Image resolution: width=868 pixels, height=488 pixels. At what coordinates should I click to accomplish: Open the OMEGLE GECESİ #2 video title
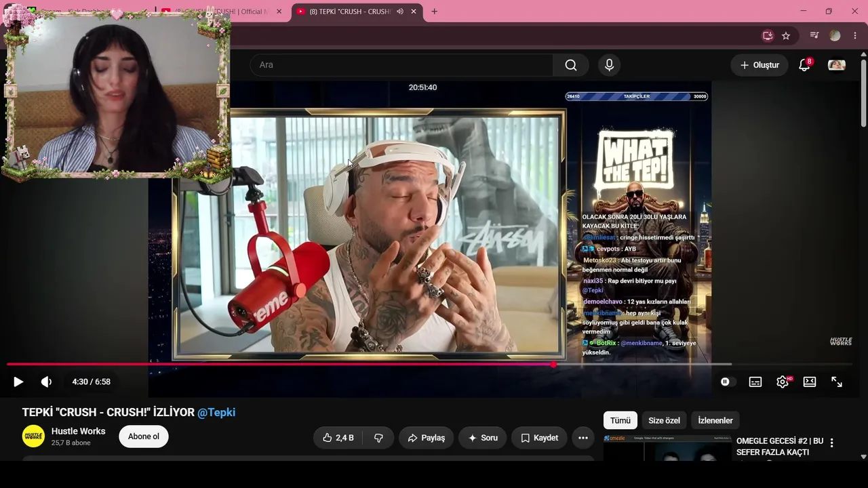pos(780,447)
